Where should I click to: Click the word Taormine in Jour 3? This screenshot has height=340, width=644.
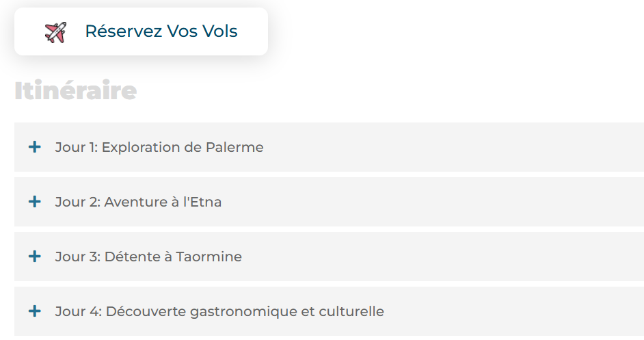(209, 257)
